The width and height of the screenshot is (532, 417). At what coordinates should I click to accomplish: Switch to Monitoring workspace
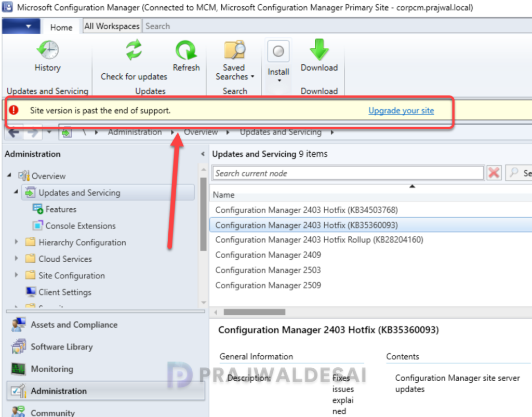pyautogui.click(x=52, y=369)
